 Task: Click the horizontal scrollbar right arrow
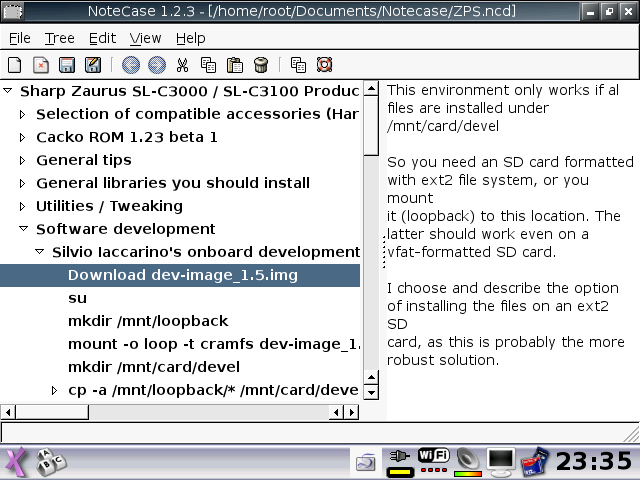point(351,412)
